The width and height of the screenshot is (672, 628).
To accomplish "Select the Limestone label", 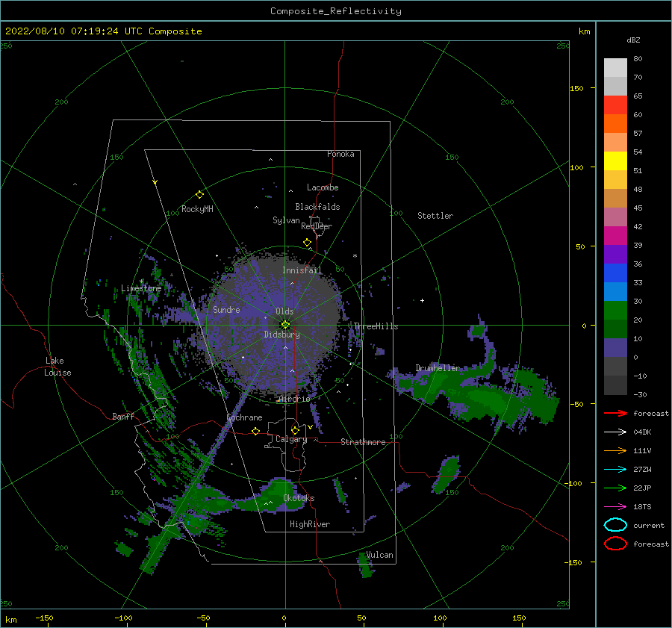I will (x=141, y=288).
